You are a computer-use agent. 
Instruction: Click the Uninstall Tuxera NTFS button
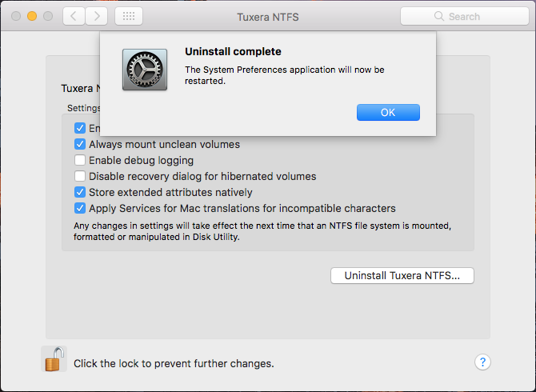tap(402, 275)
